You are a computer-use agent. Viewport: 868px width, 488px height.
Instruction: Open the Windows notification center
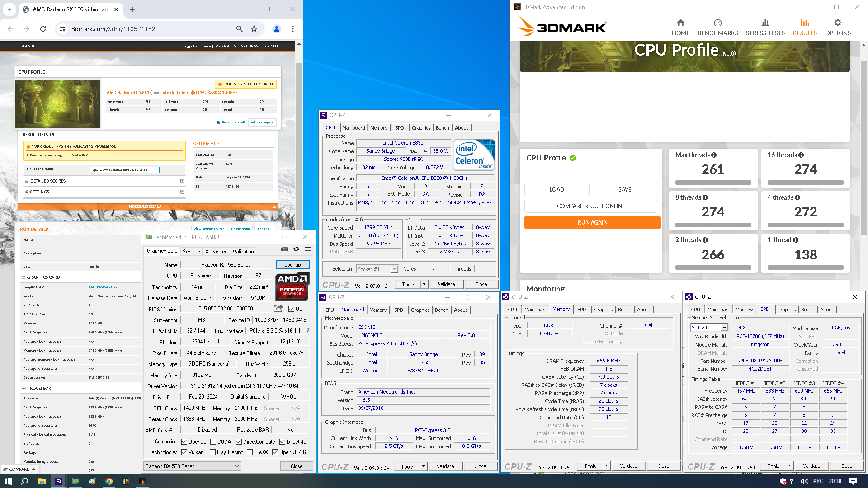(853, 481)
